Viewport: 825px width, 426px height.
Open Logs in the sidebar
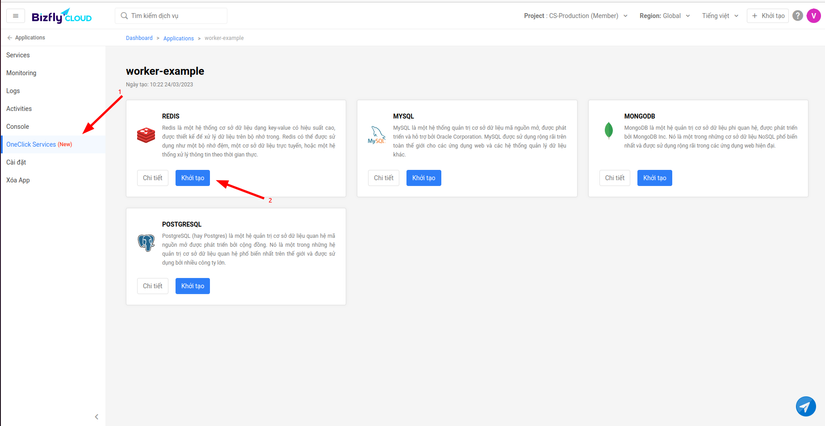53,91
